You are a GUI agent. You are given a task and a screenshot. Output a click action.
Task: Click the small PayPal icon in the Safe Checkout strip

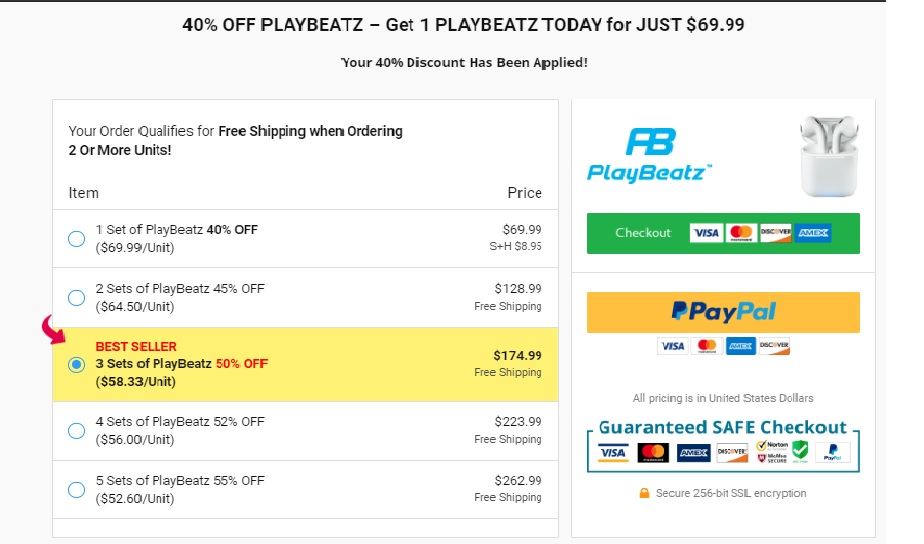pos(832,453)
